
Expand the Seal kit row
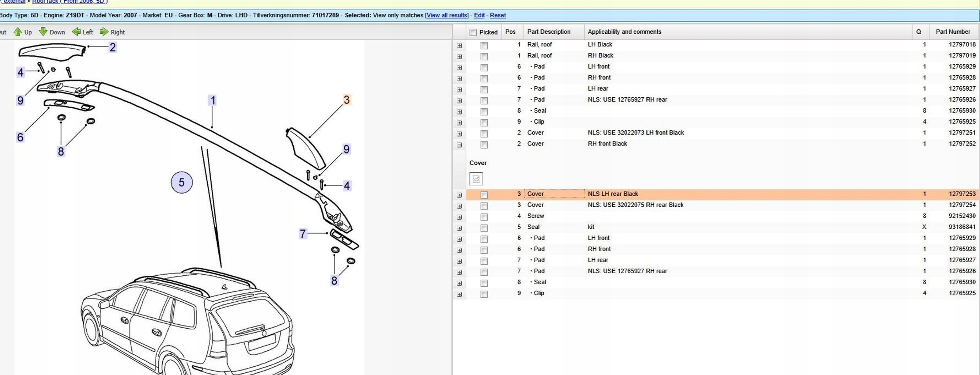coord(459,228)
